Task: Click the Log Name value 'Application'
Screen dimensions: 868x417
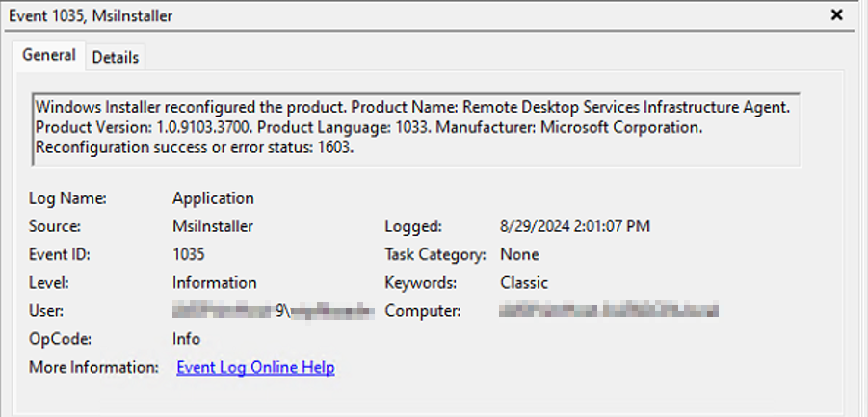Action: [x=213, y=198]
